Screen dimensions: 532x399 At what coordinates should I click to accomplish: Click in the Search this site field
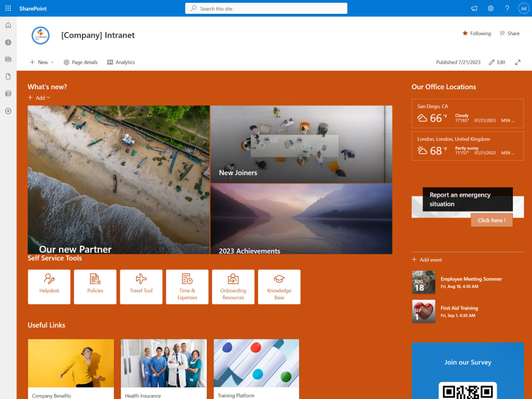pyautogui.click(x=266, y=8)
